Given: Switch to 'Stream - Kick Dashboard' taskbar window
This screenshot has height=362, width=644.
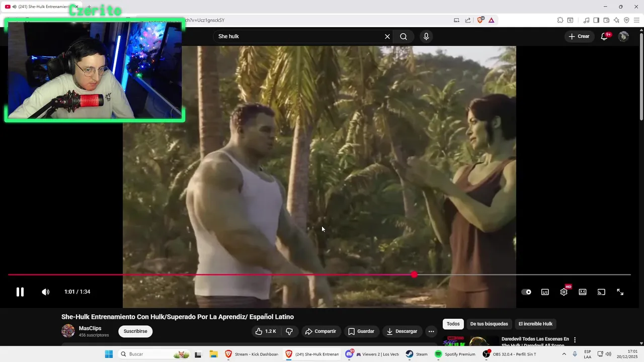Looking at the screenshot, I should [x=252, y=354].
